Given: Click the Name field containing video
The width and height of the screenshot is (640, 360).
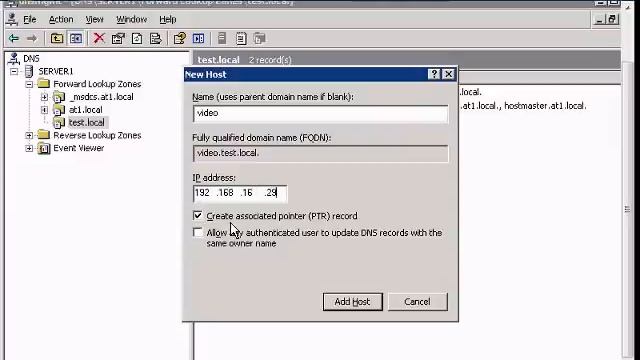Looking at the screenshot, I should [320, 113].
